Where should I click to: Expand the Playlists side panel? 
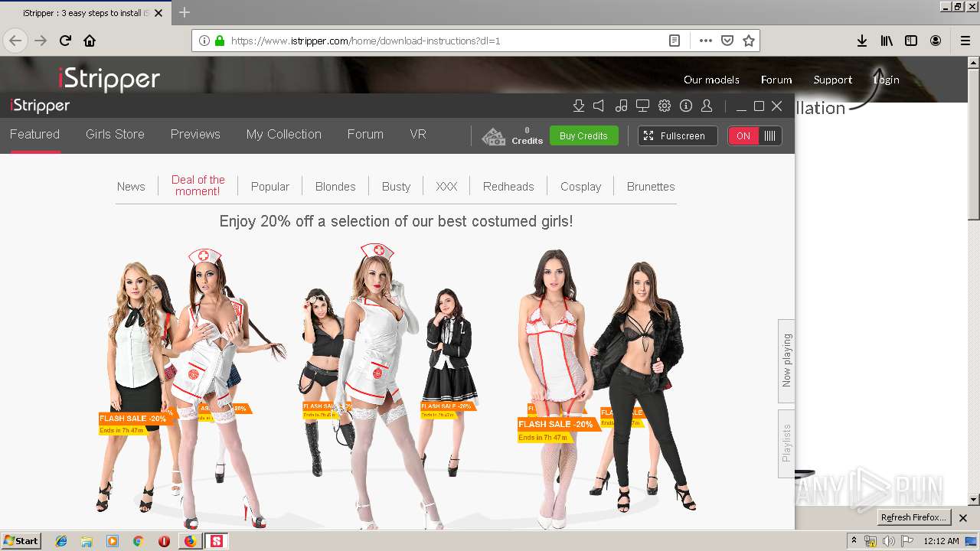pos(786,443)
